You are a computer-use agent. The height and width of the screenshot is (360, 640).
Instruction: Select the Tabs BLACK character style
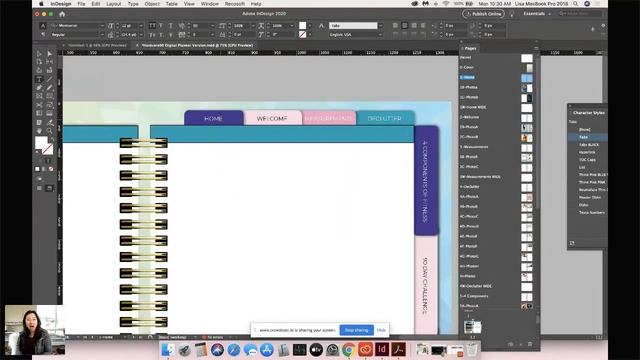click(589, 144)
